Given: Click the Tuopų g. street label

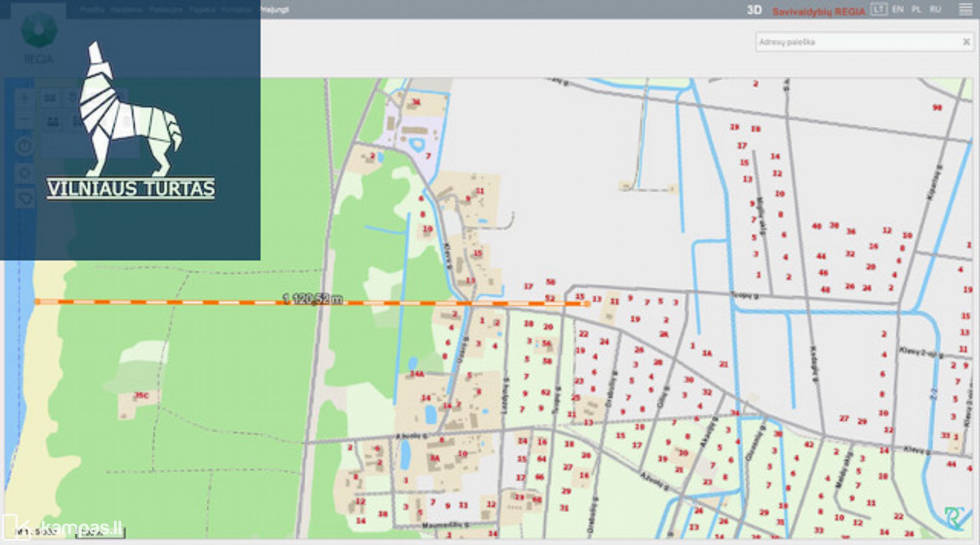Looking at the screenshot, I should [x=745, y=295].
